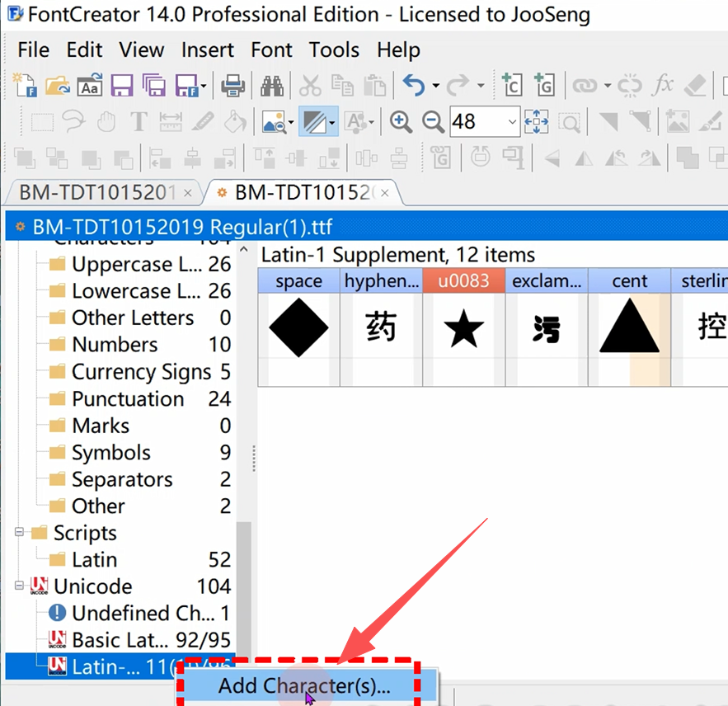This screenshot has height=706, width=728.
Task: Click the New Font icon
Action: point(25,85)
